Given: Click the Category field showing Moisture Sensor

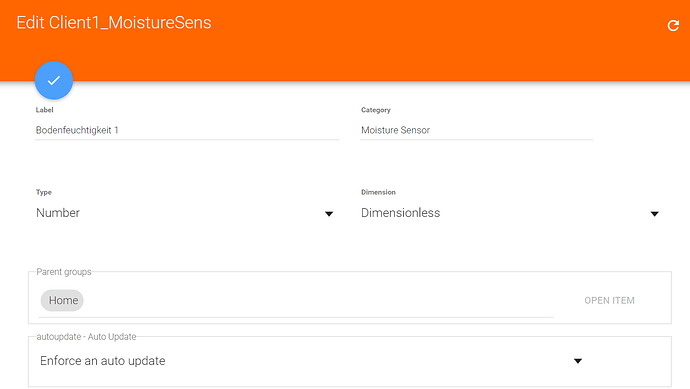Looking at the screenshot, I should point(477,130).
